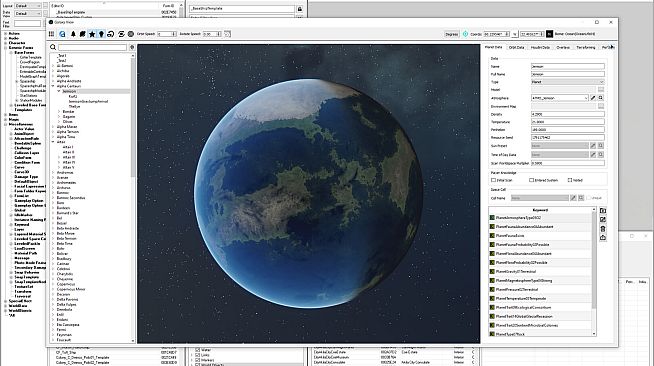Click the fourth icon below keyword trash icon
This screenshot has height=366, width=654.
click(x=603, y=238)
